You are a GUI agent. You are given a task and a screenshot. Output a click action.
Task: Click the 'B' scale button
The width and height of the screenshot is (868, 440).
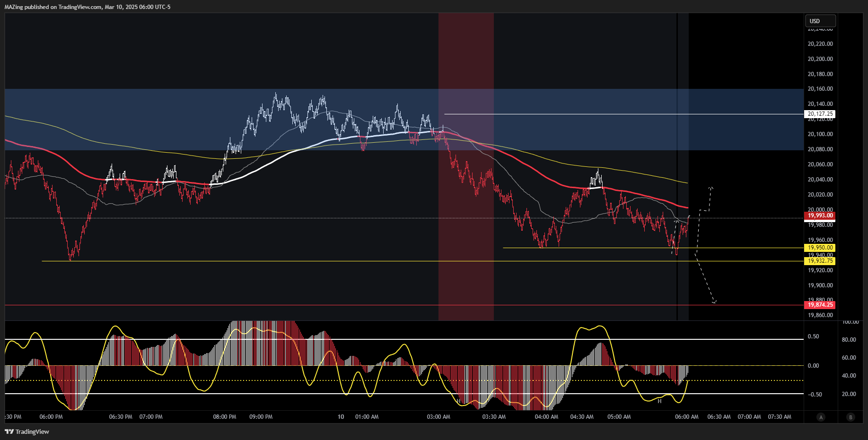(851, 417)
